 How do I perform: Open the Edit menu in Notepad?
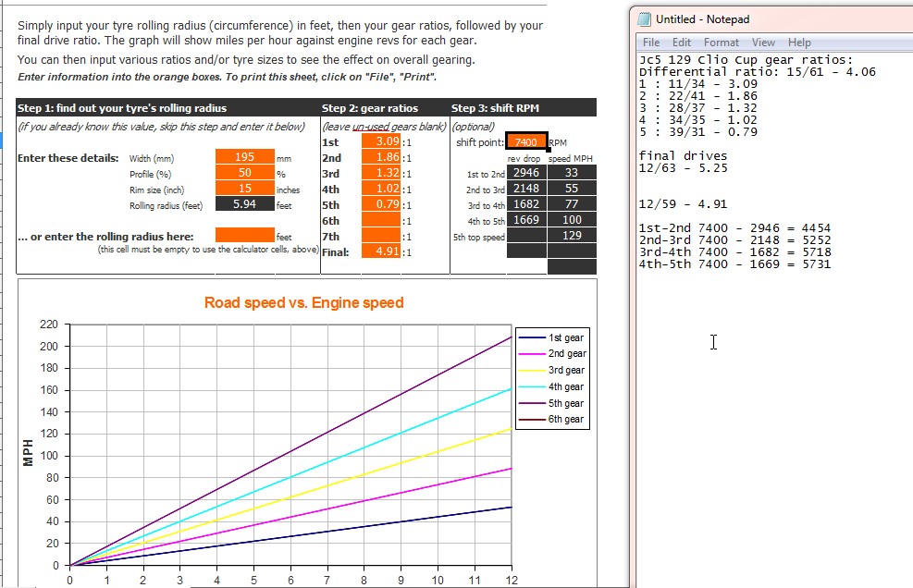pos(682,43)
